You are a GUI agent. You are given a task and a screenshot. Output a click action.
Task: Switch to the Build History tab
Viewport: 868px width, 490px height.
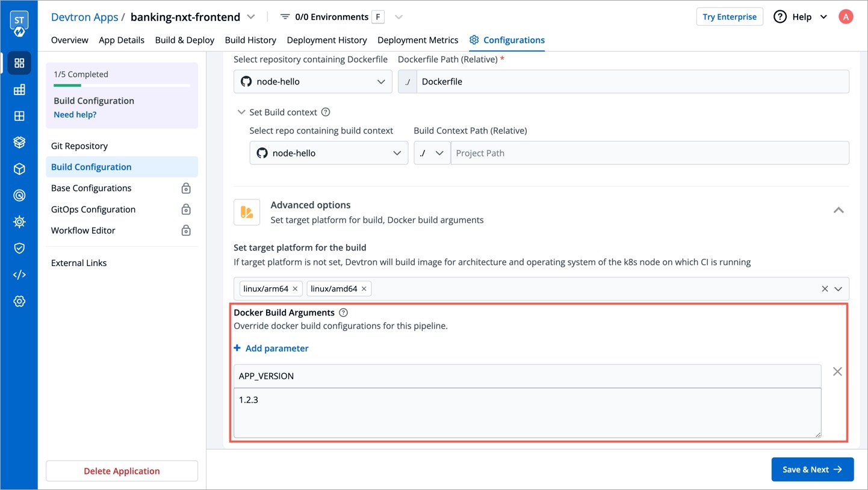coord(250,40)
